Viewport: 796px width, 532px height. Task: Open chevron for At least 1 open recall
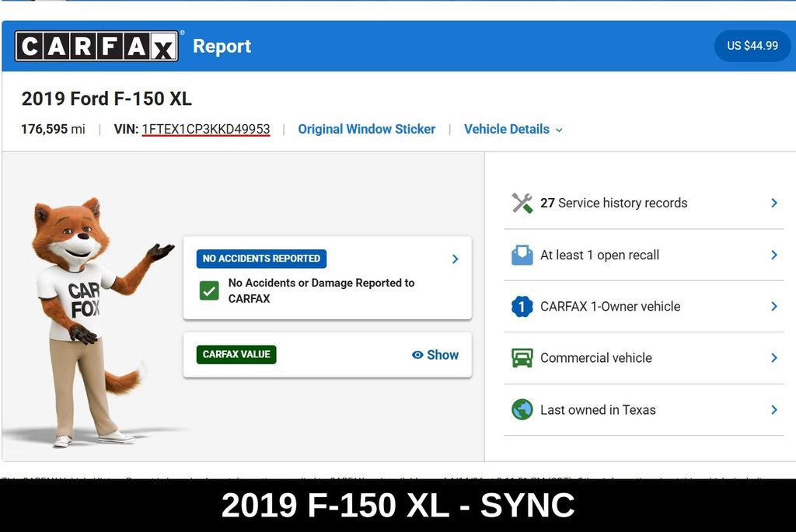774,255
